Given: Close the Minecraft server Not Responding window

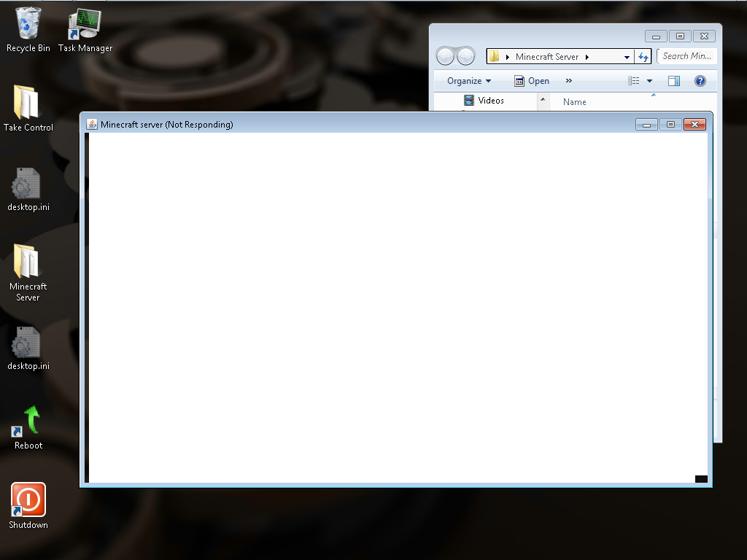Looking at the screenshot, I should click(694, 124).
